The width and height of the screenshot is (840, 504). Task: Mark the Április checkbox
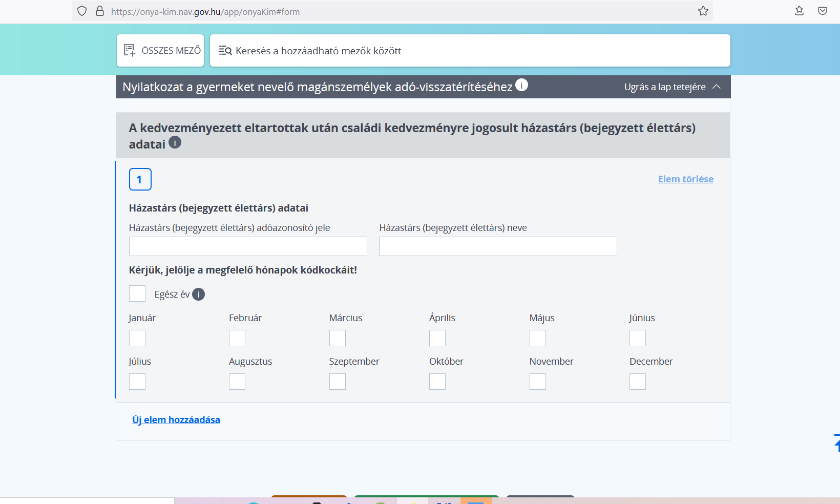pyautogui.click(x=437, y=338)
